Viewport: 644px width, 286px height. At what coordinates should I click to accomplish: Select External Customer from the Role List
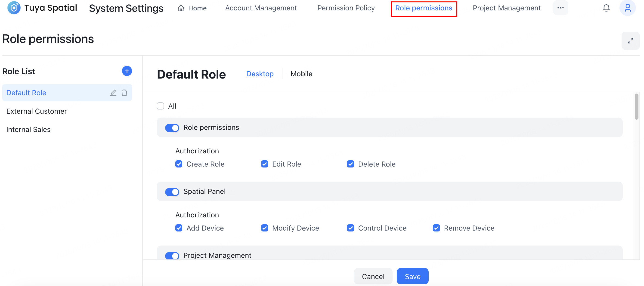pos(37,111)
